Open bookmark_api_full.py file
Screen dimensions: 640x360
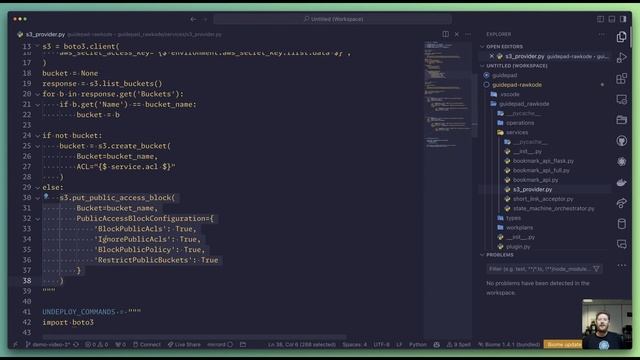541,170
